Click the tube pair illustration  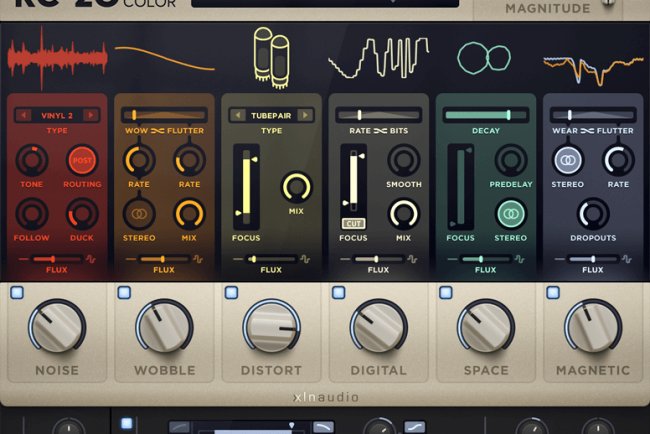[272, 58]
